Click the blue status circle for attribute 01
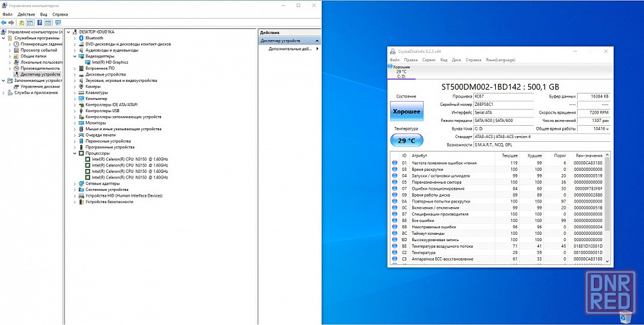The height and width of the screenshot is (325, 644). click(x=395, y=163)
